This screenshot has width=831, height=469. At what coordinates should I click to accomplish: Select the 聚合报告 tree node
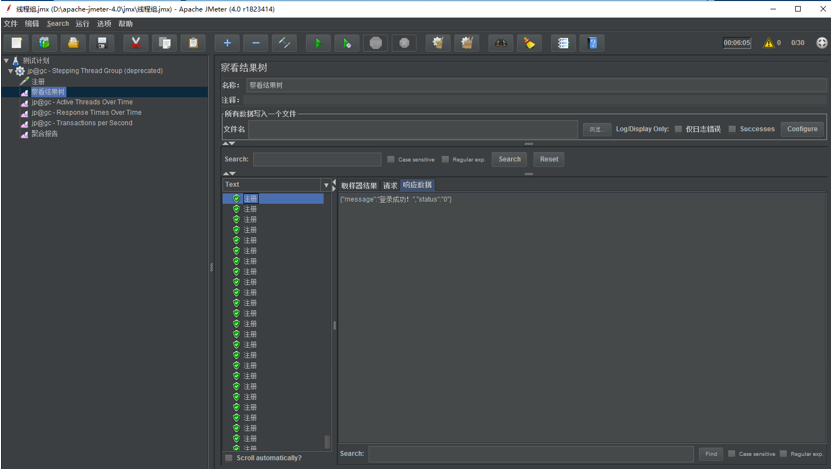pyautogui.click(x=45, y=134)
